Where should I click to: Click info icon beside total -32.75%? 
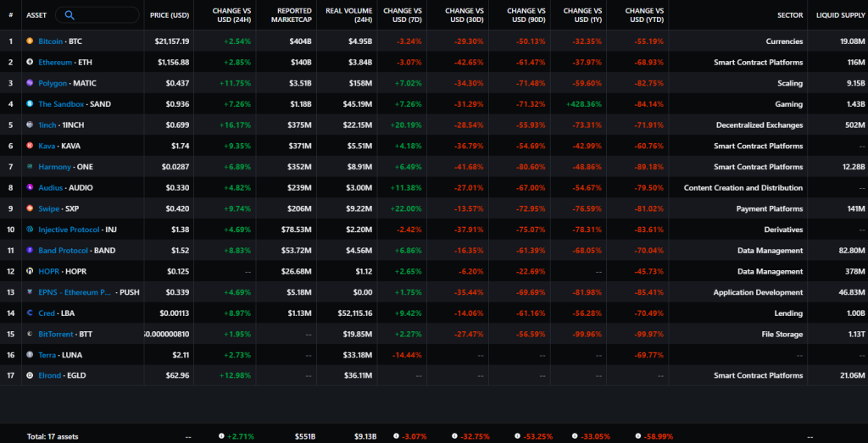[x=454, y=436]
